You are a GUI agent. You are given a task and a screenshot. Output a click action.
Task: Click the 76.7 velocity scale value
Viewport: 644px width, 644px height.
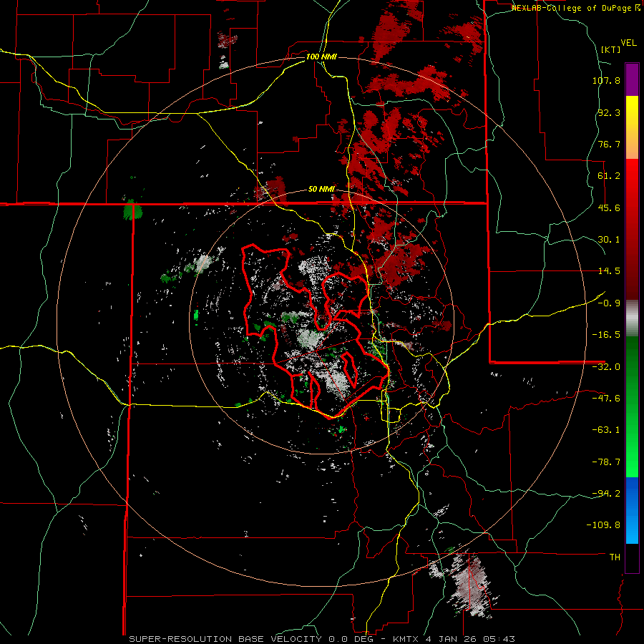coord(609,144)
